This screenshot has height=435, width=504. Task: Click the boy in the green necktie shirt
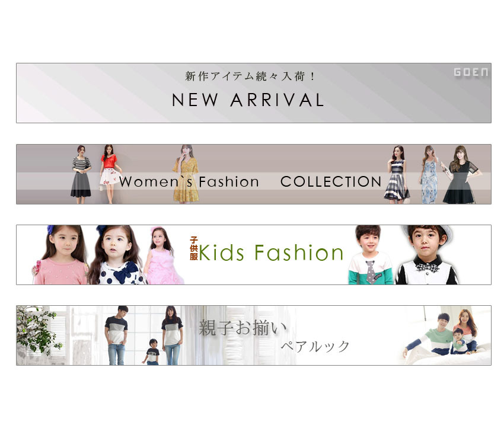(371, 255)
